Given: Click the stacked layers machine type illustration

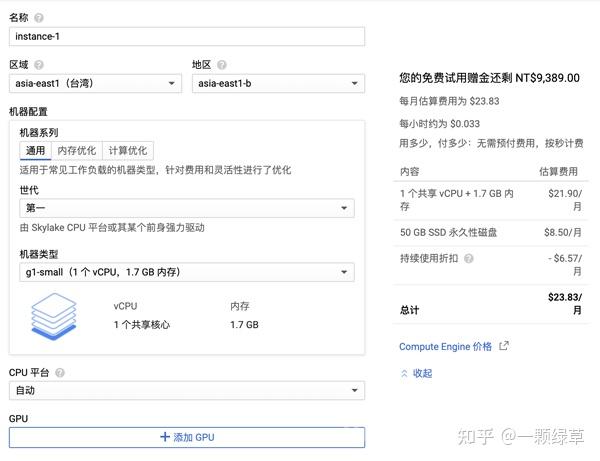Looking at the screenshot, I should coord(54,316).
